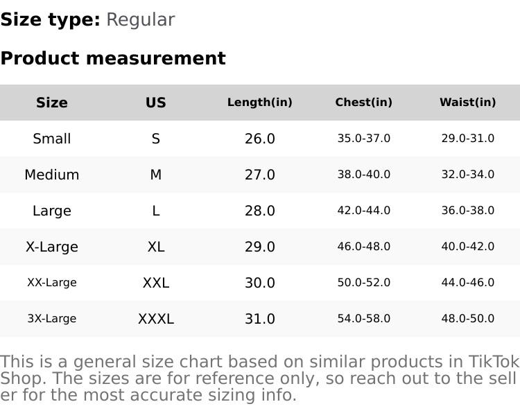This screenshot has height=420, width=520.
Task: Click the Size column header
Action: click(x=52, y=103)
